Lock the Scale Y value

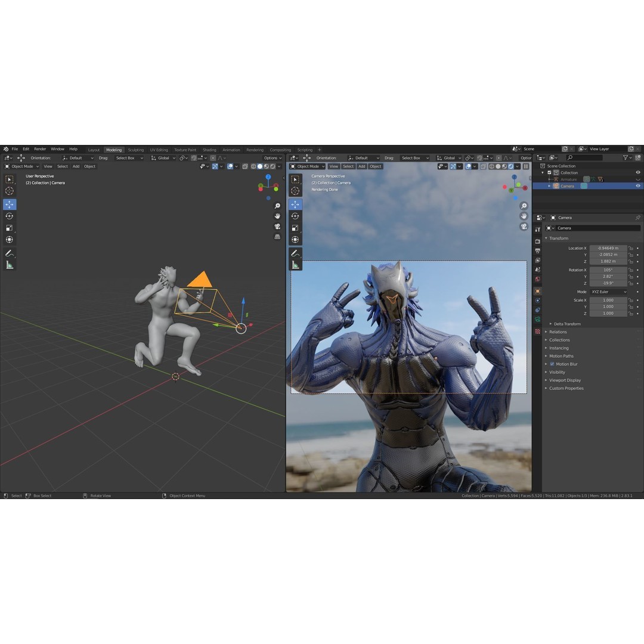[630, 307]
